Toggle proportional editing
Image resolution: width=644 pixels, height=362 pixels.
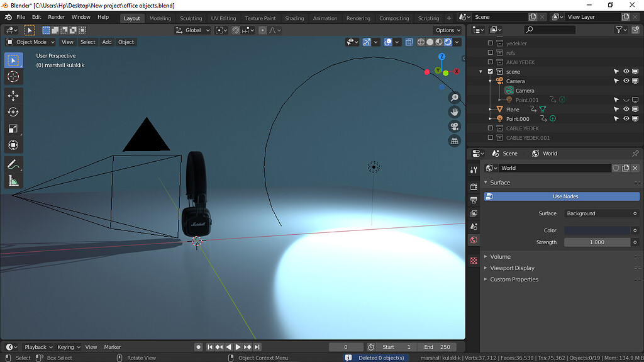point(262,30)
